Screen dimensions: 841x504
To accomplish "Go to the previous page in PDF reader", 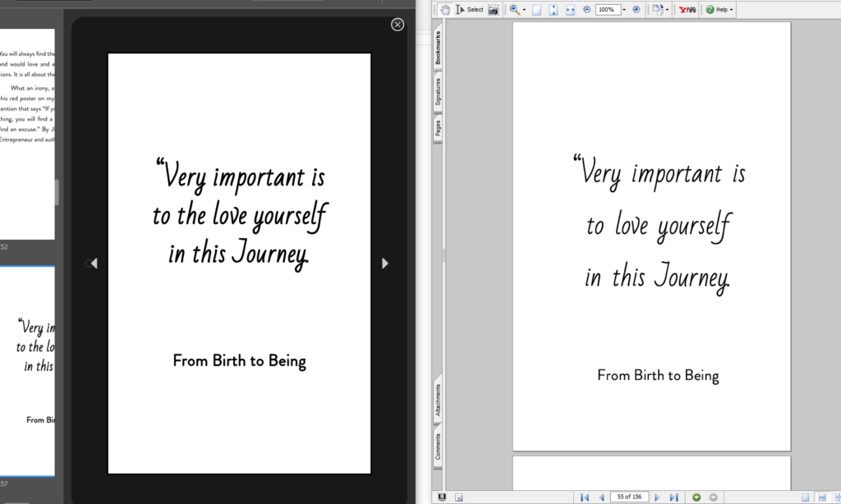I will click(x=601, y=497).
